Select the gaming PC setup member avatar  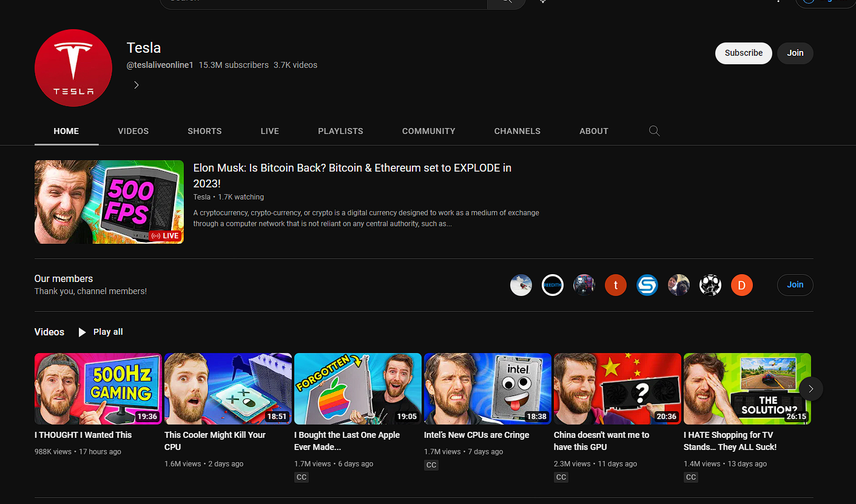coord(584,285)
